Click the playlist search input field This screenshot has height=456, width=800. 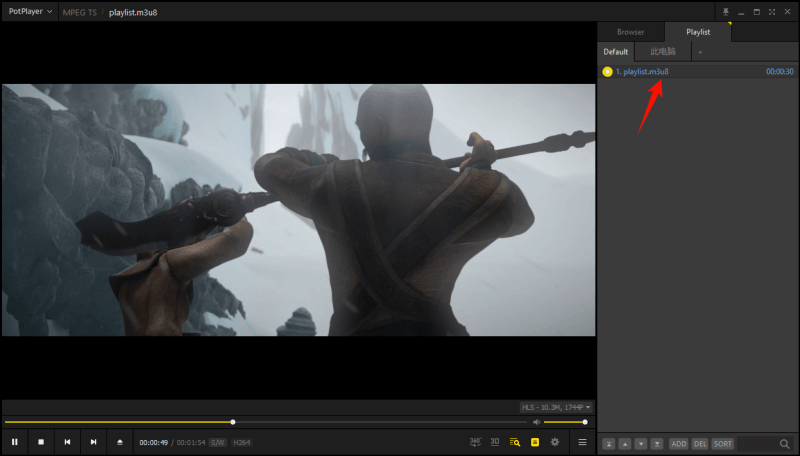[x=757, y=444]
